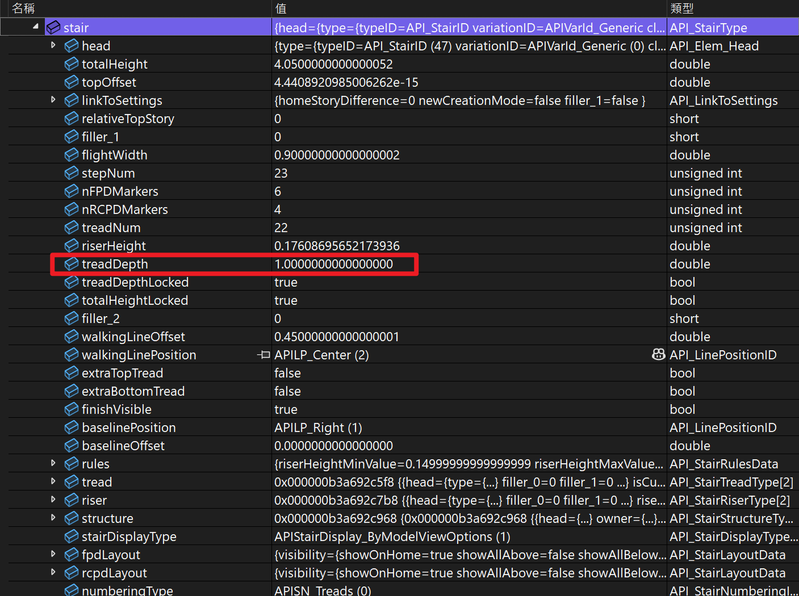Select the treadNum value 22
Screen dimensions: 799x596
(x=281, y=228)
